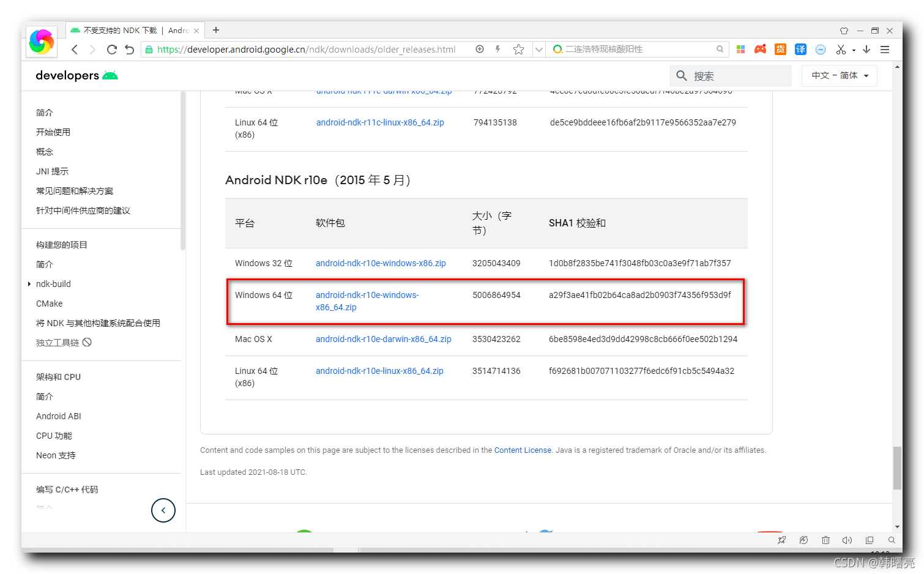This screenshot has width=924, height=574.
Task: Open JNI 提示 sidebar entry
Action: coord(52,171)
